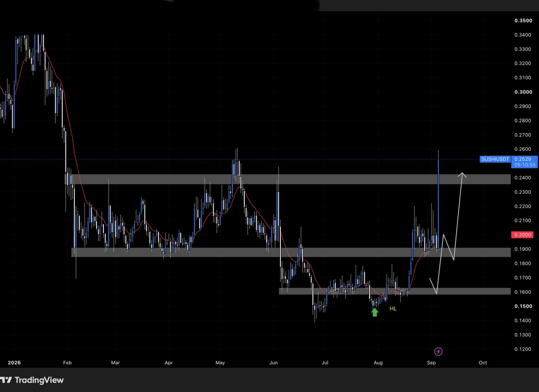Screen dimensions: 539x392
Task: Click the 0.1900 price axis label
Action: [x=523, y=249]
